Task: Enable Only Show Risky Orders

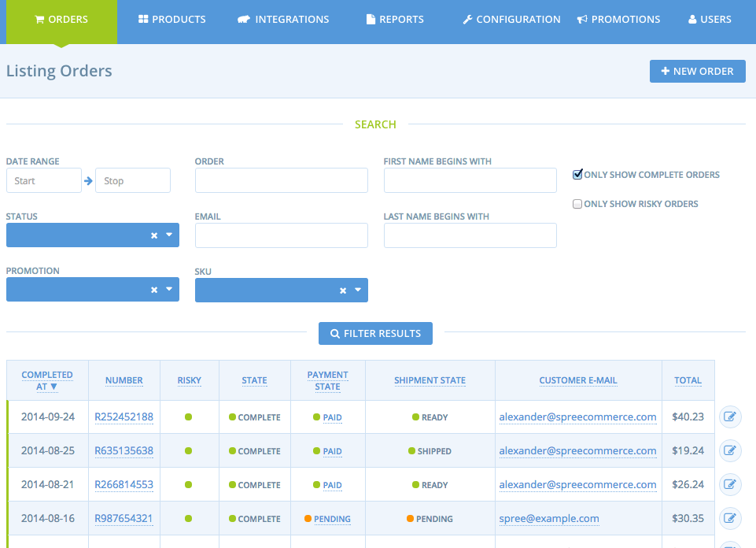Action: pos(577,204)
